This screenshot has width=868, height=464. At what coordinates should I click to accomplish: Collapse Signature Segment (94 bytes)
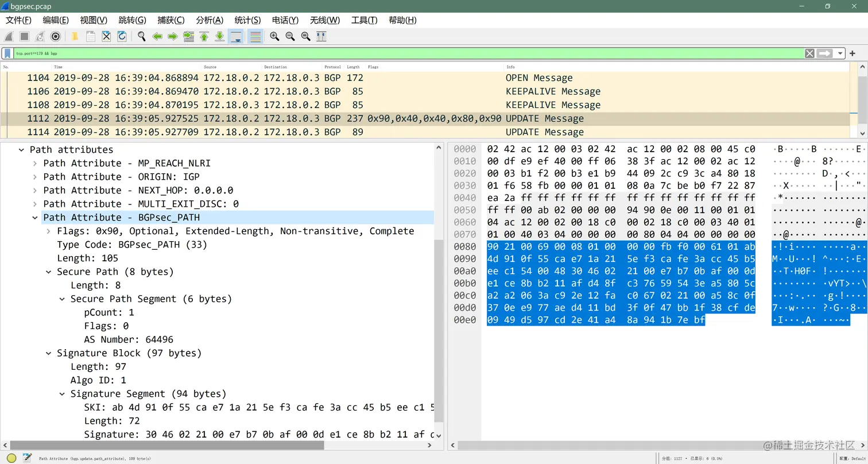click(x=63, y=394)
